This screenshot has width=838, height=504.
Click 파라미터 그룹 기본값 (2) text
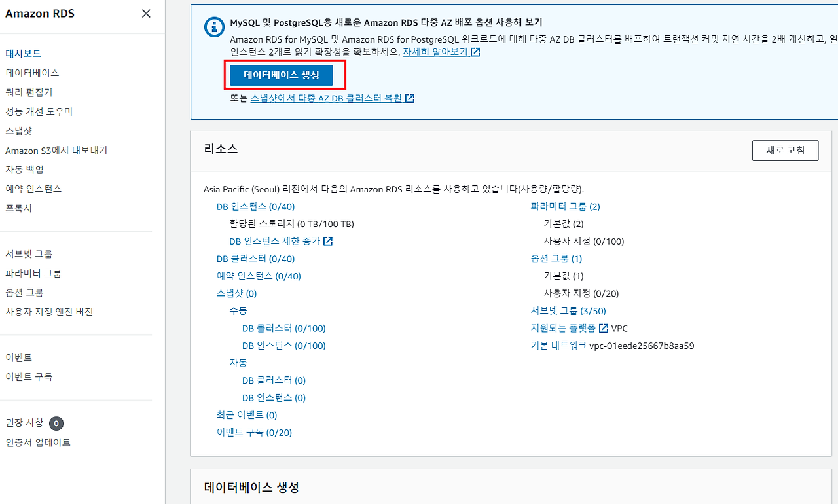(564, 224)
